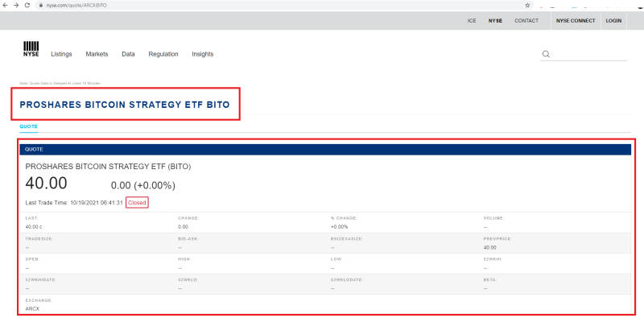This screenshot has height=318, width=644.
Task: Click the PROSHARES BITCOIN STRATEGY ETF (BITO) subtitle
Action: point(108,167)
